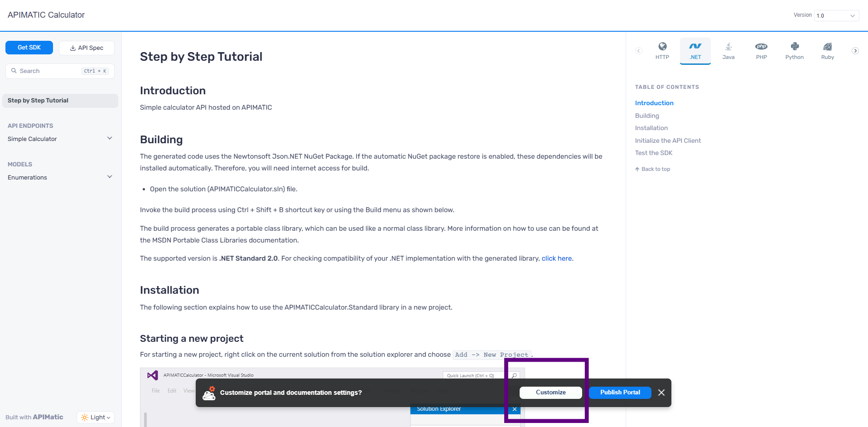The width and height of the screenshot is (868, 427).
Task: Click the APIMATIC Calculator title
Action: point(46,15)
